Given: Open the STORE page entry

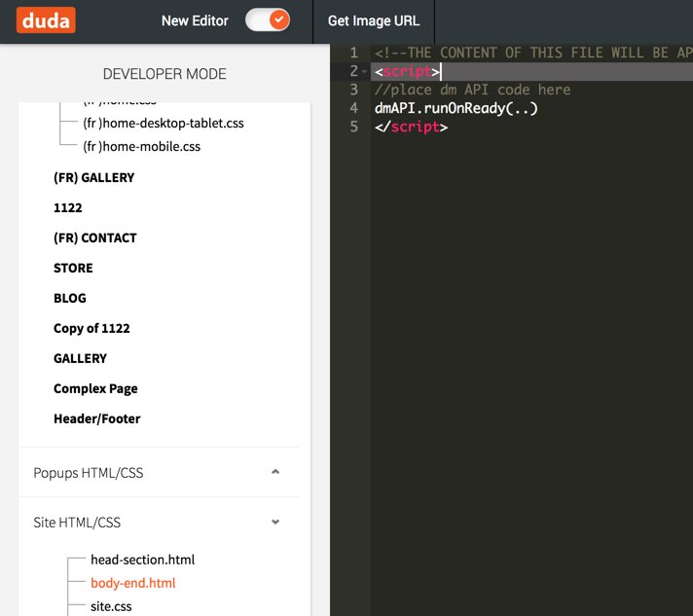Looking at the screenshot, I should point(73,268).
